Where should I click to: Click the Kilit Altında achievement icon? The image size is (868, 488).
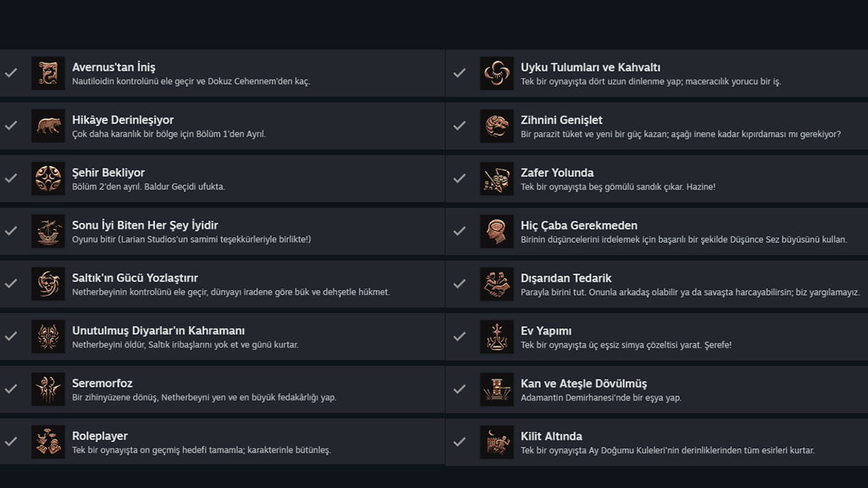(496, 442)
